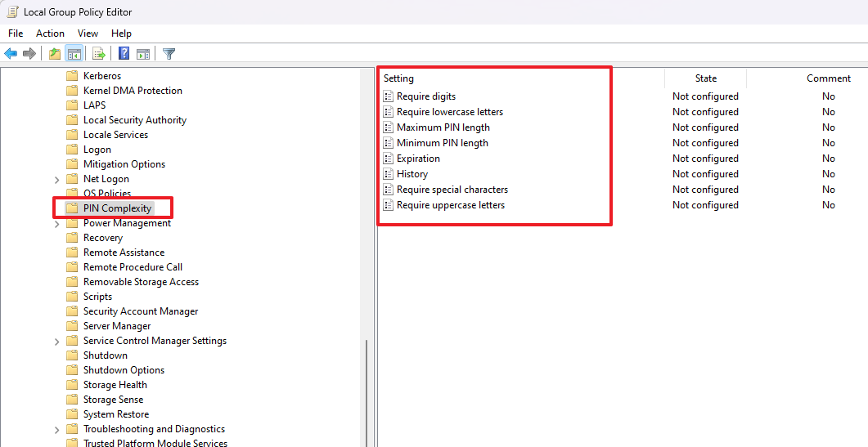Sort by the Comment column header
Screen dimensions: 868x447
click(828, 78)
